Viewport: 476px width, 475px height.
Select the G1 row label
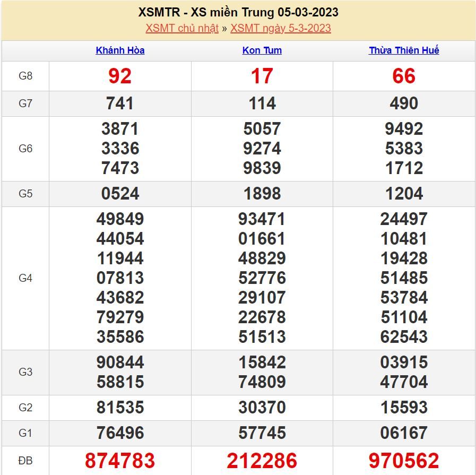(x=25, y=433)
